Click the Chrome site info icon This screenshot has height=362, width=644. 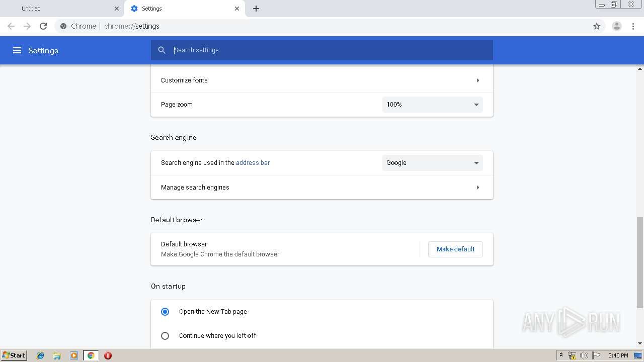coord(63,26)
